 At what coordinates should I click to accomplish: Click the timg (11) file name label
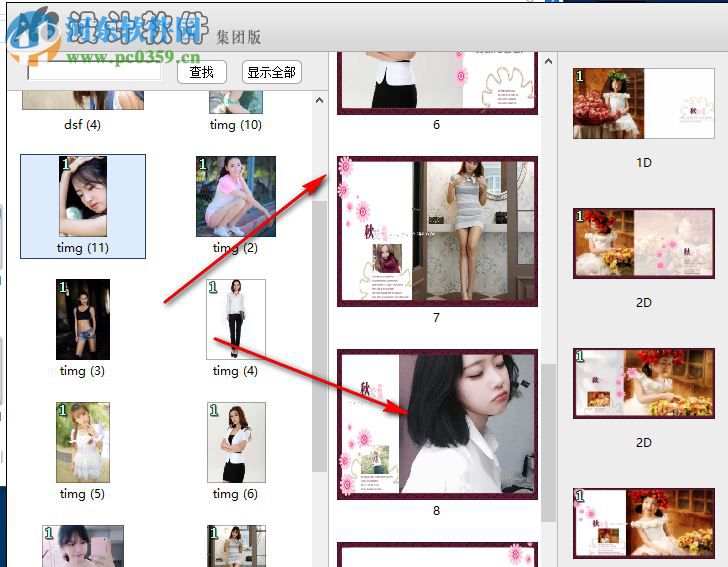pyautogui.click(x=83, y=248)
